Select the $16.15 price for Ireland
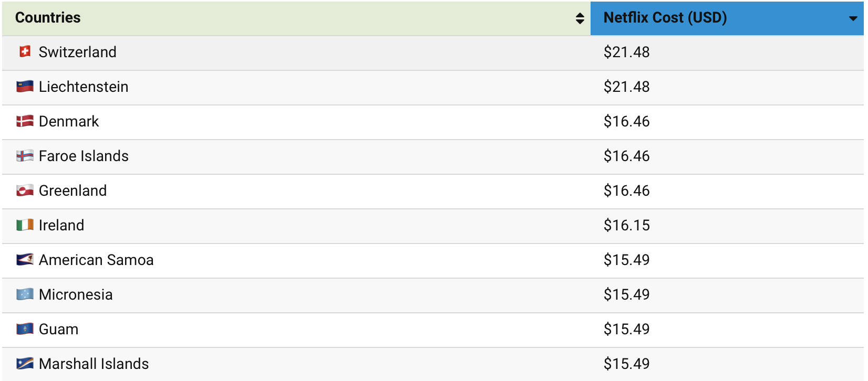The width and height of the screenshot is (868, 381). [x=626, y=225]
